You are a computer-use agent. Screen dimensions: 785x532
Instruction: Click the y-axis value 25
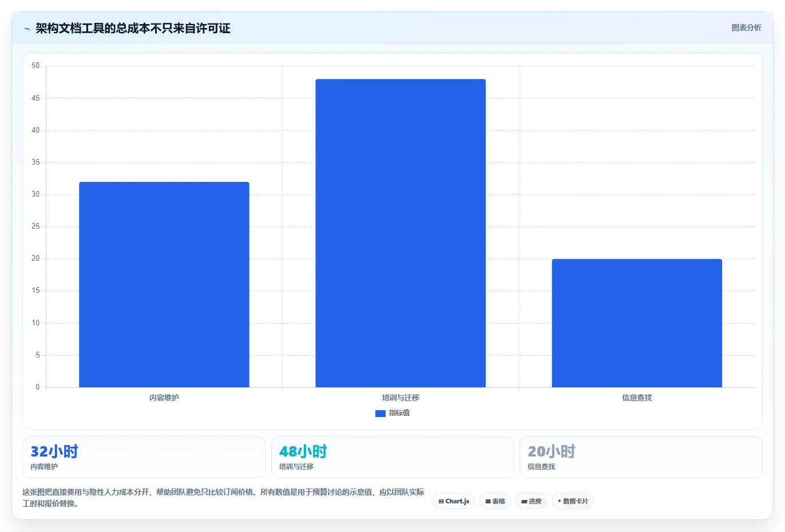[35, 227]
